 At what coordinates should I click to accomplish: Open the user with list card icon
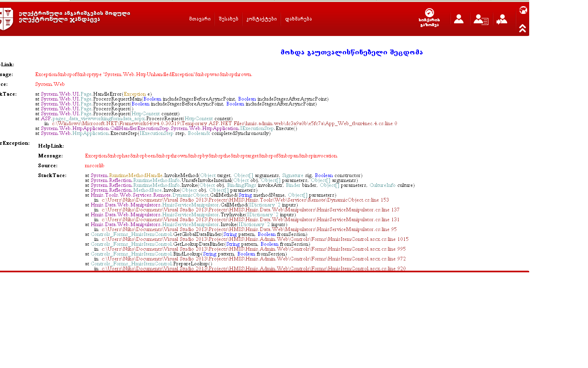coord(481,20)
